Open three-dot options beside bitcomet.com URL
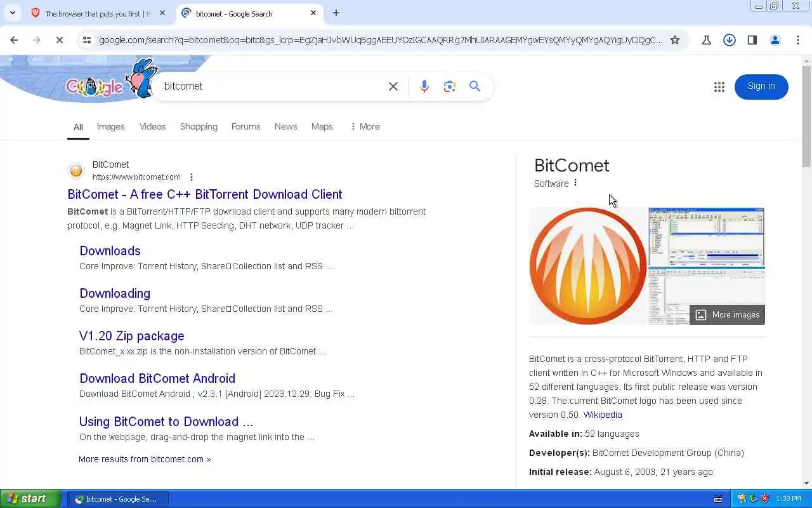This screenshot has height=508, width=812. 192,177
